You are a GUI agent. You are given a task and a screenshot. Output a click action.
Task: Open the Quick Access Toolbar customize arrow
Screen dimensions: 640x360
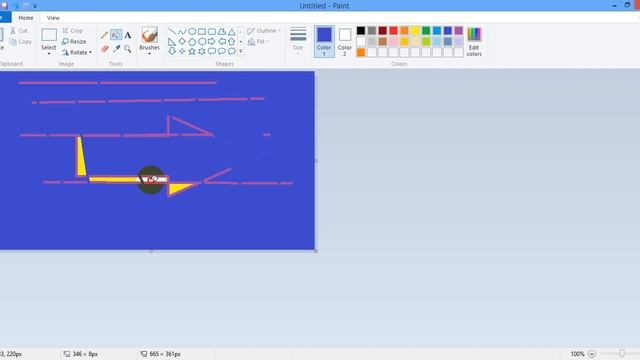click(x=35, y=6)
